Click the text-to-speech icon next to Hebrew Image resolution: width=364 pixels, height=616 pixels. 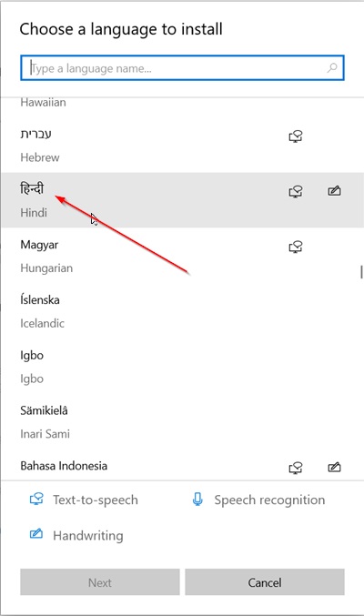pyautogui.click(x=296, y=136)
